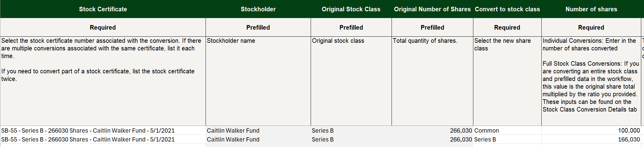The image size is (644, 147).
Task: Click the Original Stock Class header
Action: pyautogui.click(x=351, y=9)
